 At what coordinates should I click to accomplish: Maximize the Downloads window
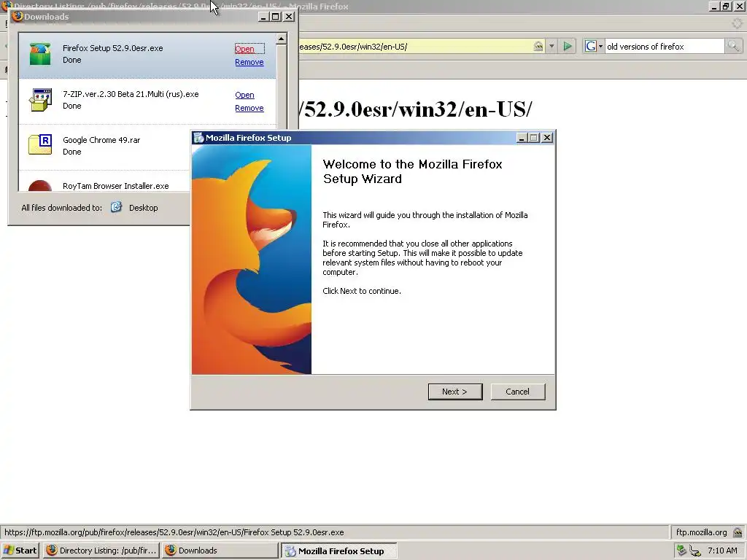click(276, 17)
